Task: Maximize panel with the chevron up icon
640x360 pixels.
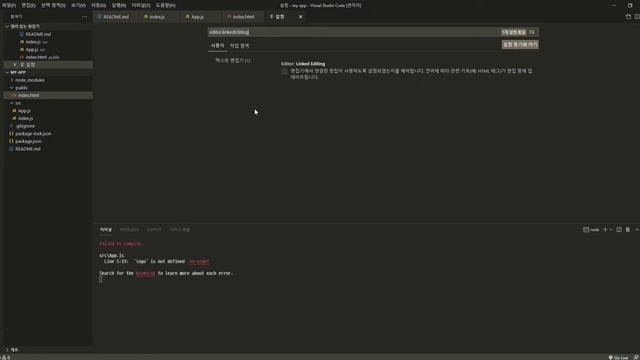Action: point(636,230)
